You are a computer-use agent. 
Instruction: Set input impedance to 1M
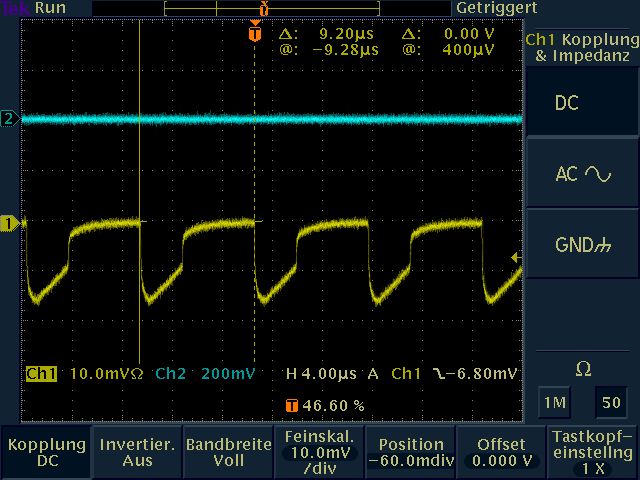[x=553, y=403]
